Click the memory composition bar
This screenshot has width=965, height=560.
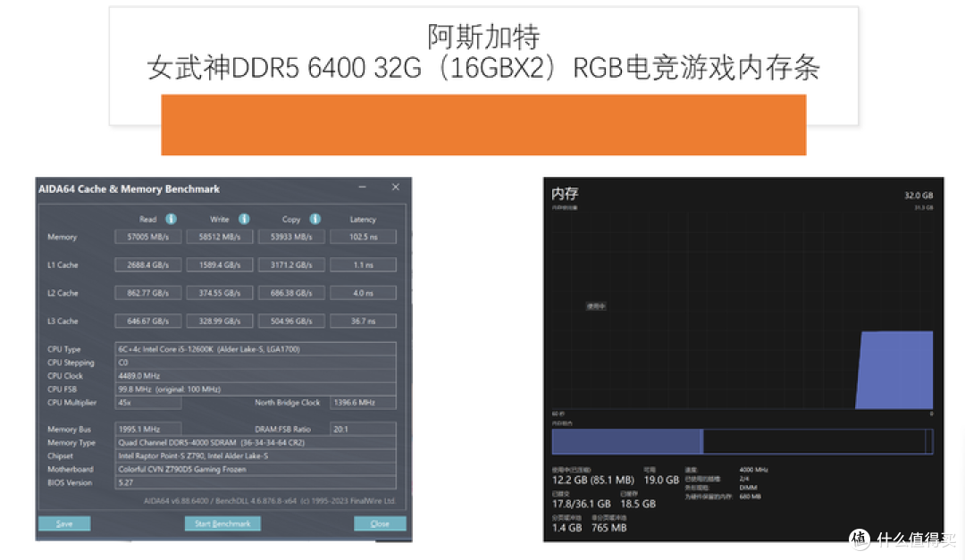coord(743,442)
